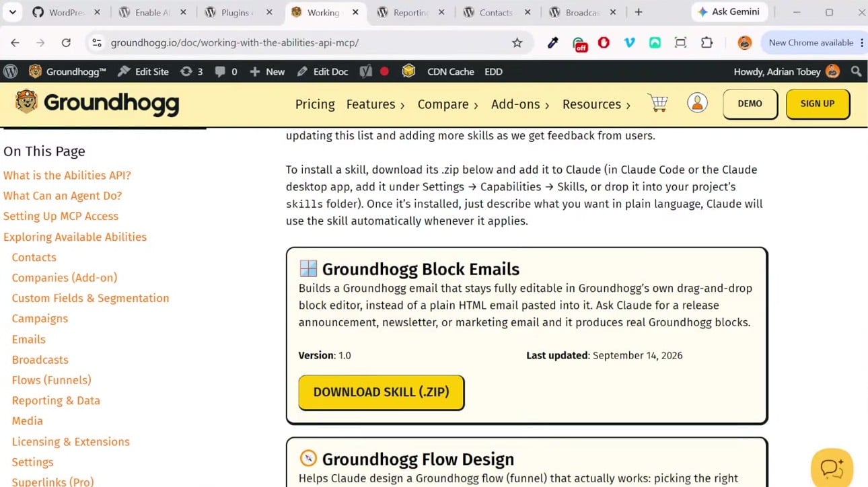Click the DEMO button

750,104
